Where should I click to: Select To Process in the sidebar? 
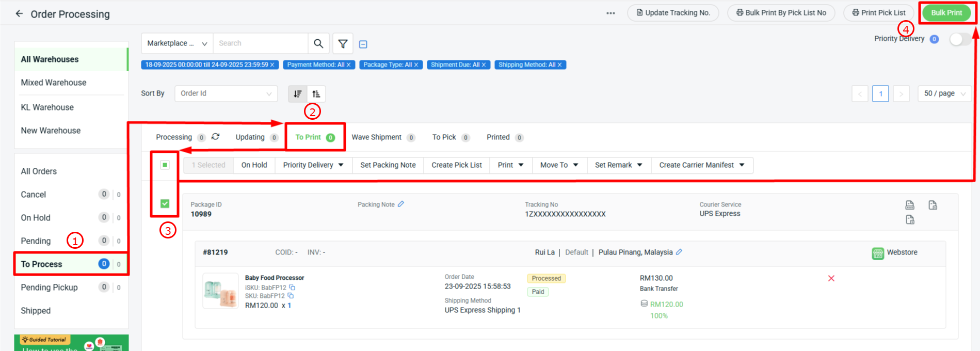pyautogui.click(x=41, y=264)
